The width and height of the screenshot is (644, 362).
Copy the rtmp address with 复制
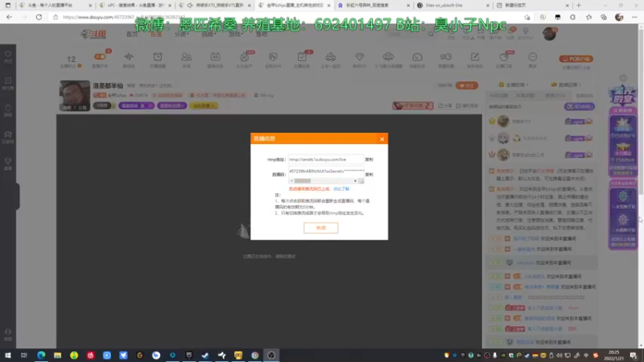pos(369,159)
